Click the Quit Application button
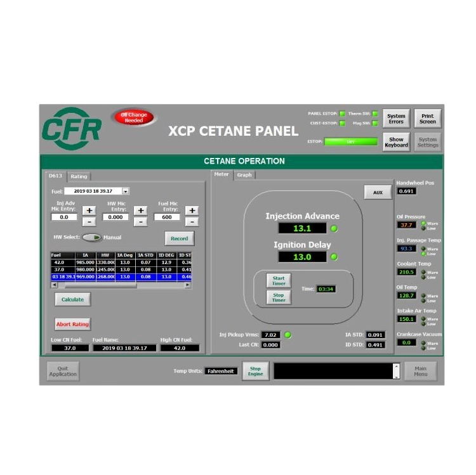This screenshot has height=475, width=476. [63, 371]
